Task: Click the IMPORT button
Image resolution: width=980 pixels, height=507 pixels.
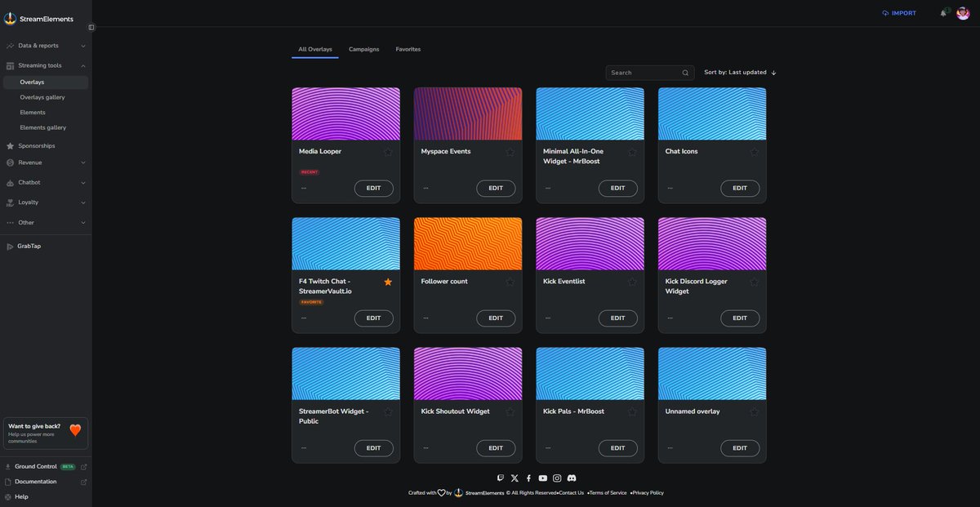Action: pos(899,13)
